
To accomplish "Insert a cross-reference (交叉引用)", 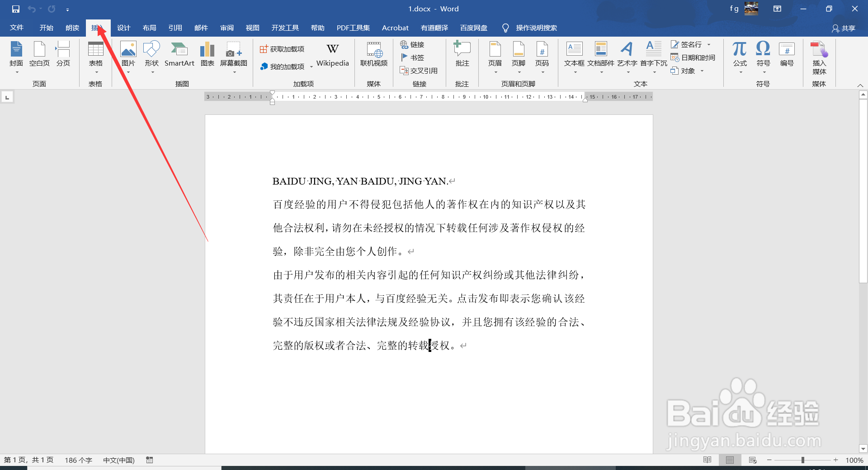I will tap(419, 71).
